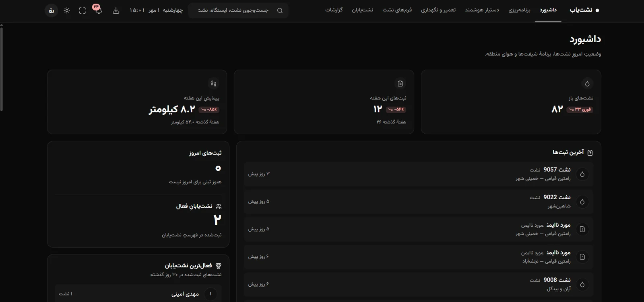Click open leaks value ۸۲
Image resolution: width=644 pixels, height=302 pixels.
pyautogui.click(x=557, y=109)
